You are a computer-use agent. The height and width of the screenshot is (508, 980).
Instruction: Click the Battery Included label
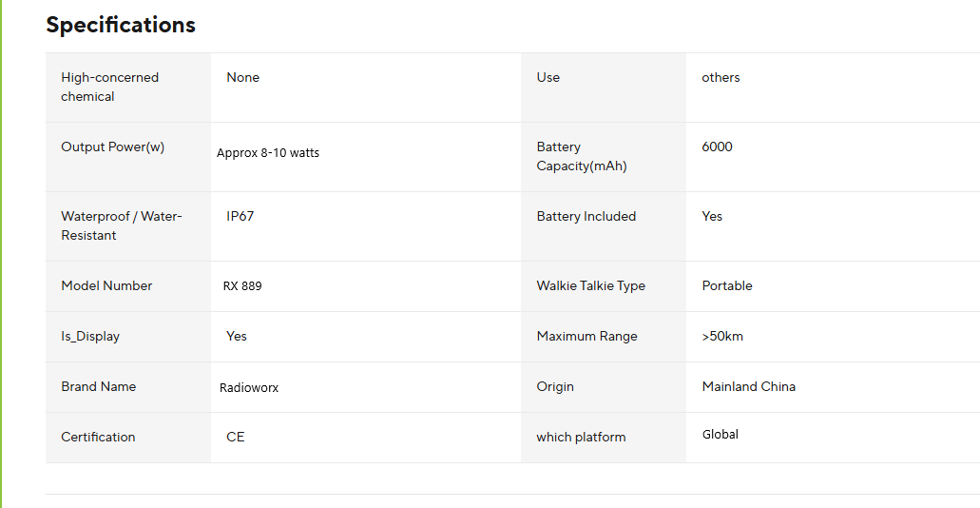tap(586, 216)
